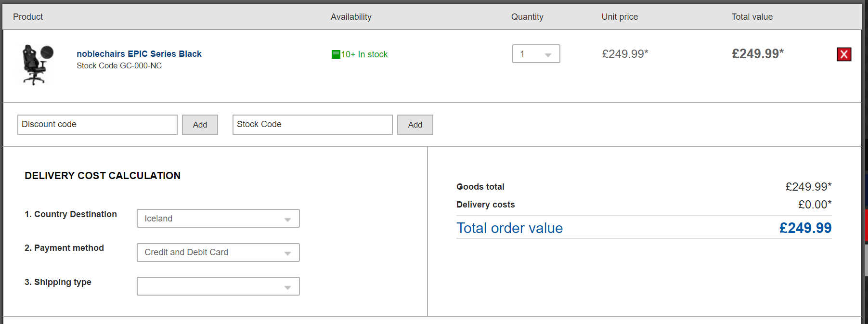Image resolution: width=868 pixels, height=324 pixels.
Task: Click the Total value column header
Action: point(752,17)
